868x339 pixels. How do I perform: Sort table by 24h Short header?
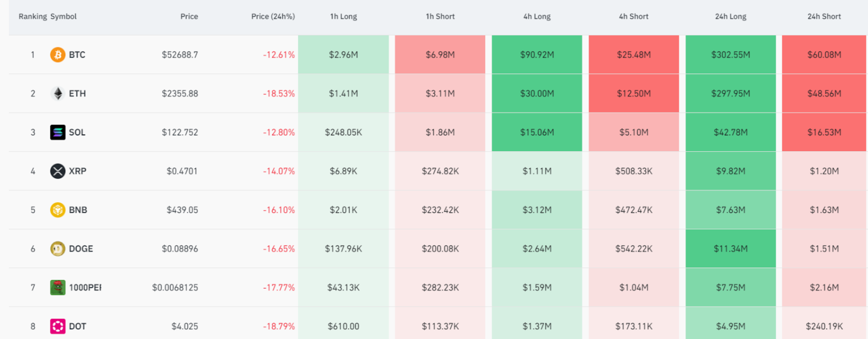tap(824, 16)
